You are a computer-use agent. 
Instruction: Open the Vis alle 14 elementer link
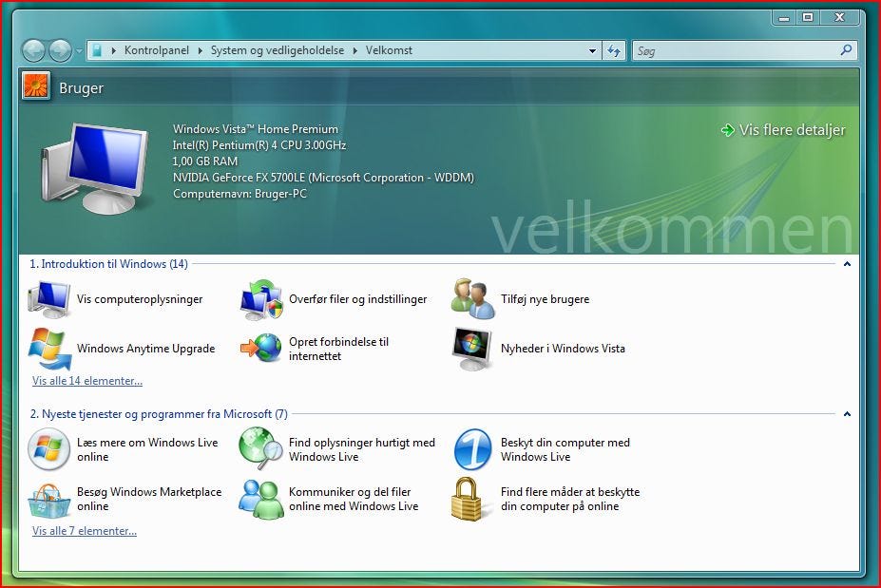87,381
